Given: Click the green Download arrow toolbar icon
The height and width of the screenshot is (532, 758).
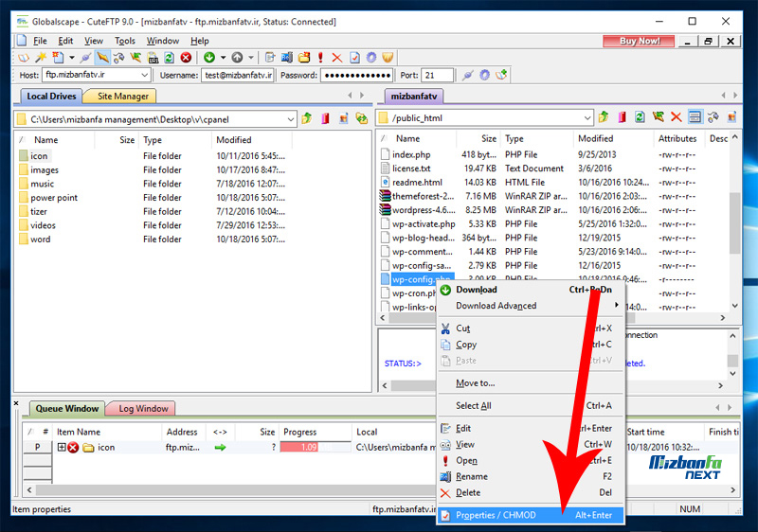Looking at the screenshot, I should coord(208,58).
